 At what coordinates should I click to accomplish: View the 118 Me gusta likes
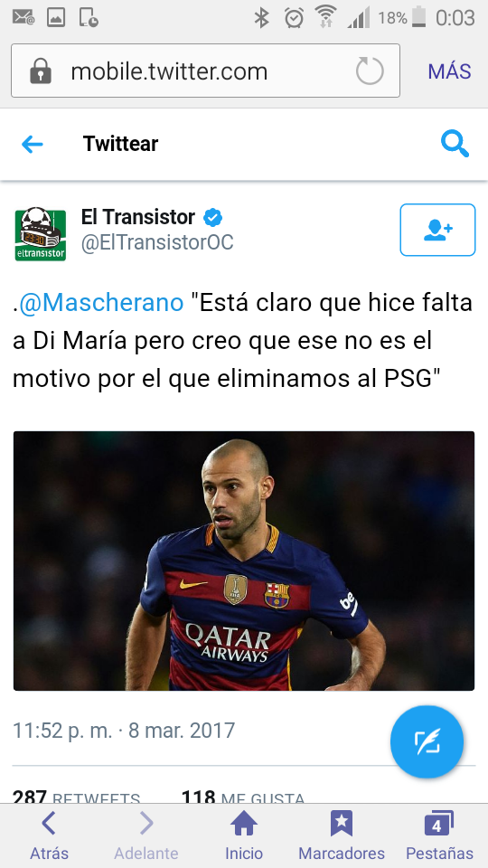click(x=243, y=797)
